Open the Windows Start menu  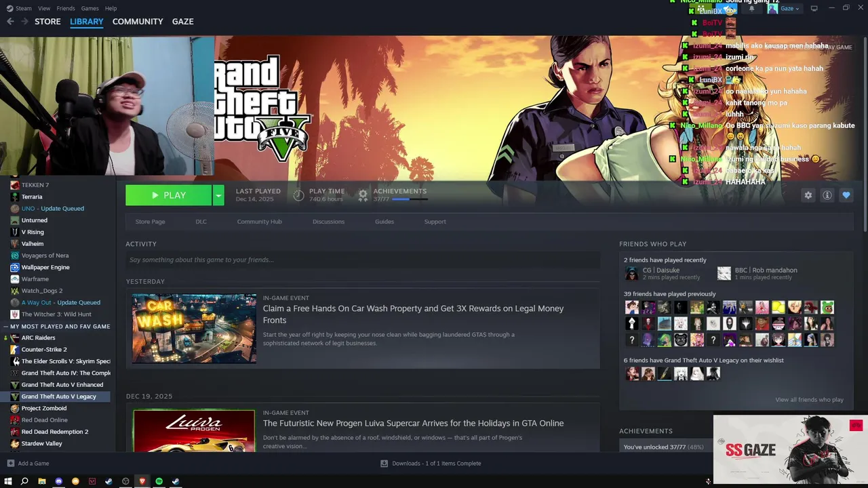coord(8,481)
